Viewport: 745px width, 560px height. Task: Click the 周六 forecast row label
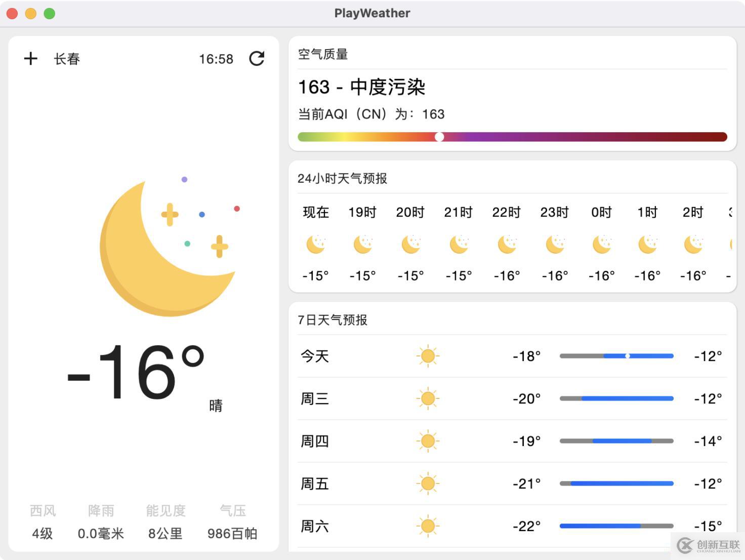point(315,526)
